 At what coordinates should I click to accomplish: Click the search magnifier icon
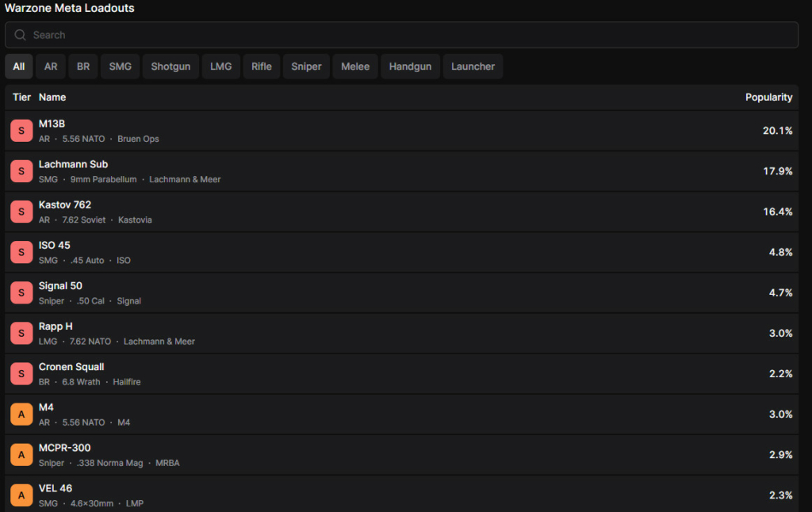[20, 35]
